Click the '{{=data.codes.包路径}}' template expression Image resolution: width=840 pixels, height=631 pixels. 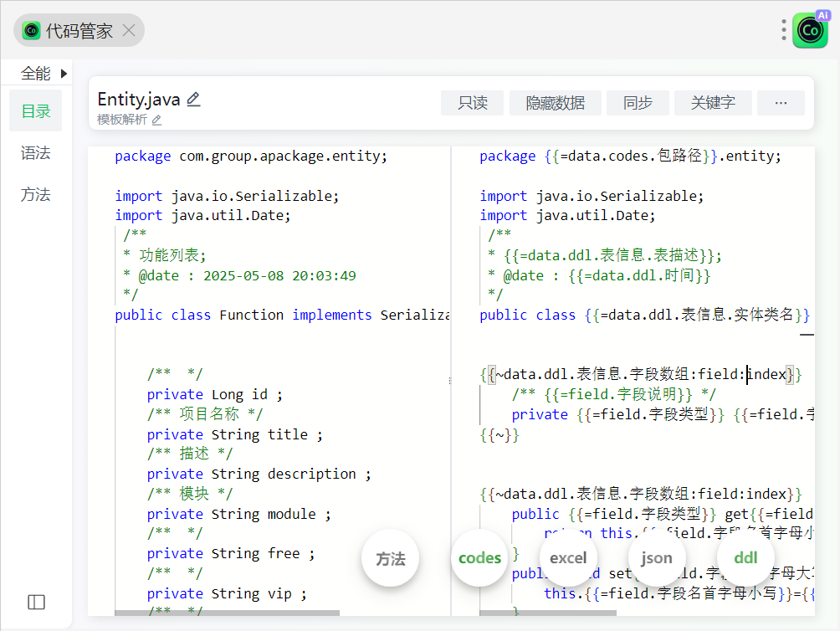click(631, 156)
